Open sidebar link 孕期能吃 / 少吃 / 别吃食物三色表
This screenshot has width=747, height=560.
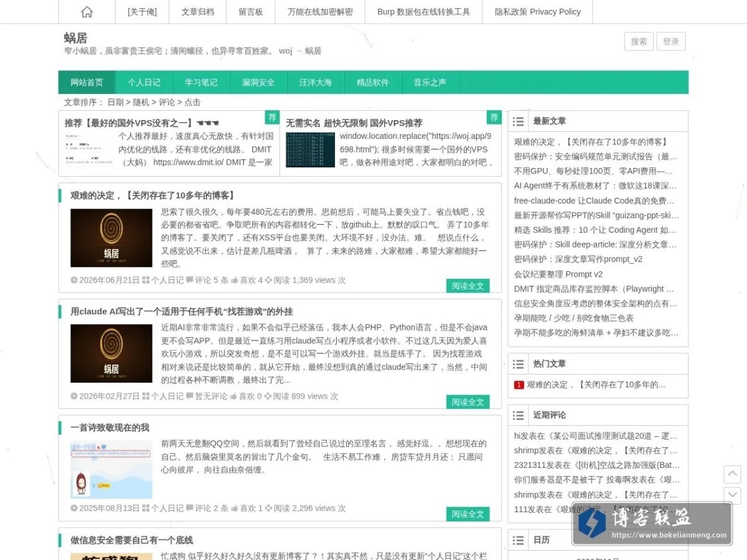tap(574, 318)
